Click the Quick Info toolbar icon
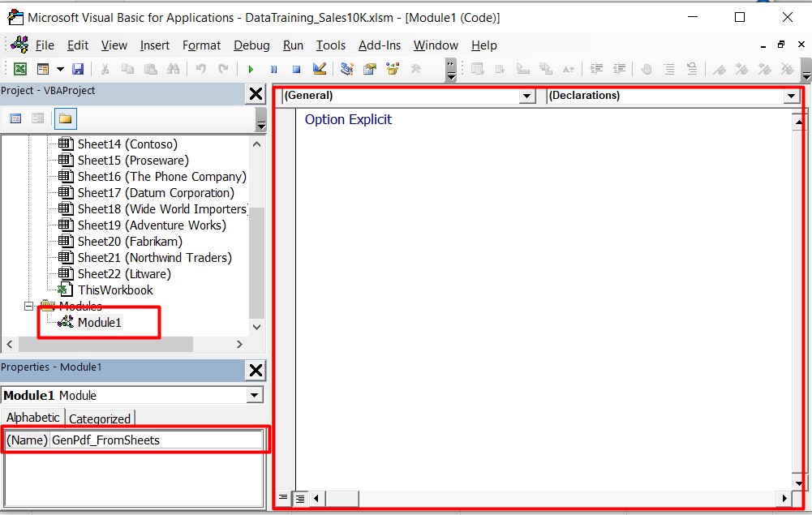812x515 pixels. [x=523, y=69]
